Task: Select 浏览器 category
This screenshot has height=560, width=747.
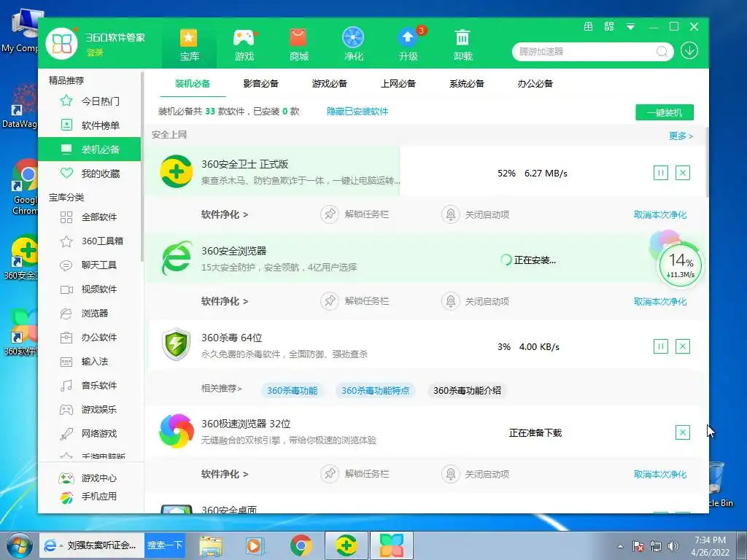Action: [x=90, y=314]
